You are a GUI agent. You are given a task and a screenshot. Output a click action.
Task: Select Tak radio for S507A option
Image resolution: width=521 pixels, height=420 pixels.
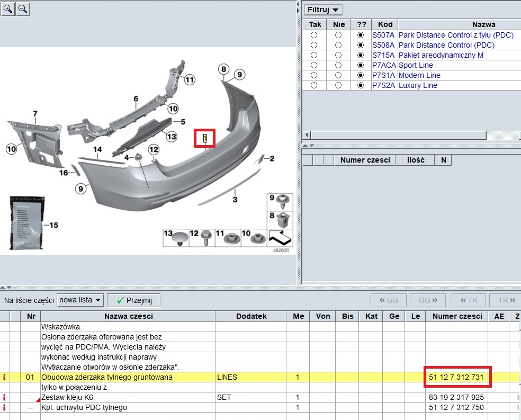pos(315,35)
